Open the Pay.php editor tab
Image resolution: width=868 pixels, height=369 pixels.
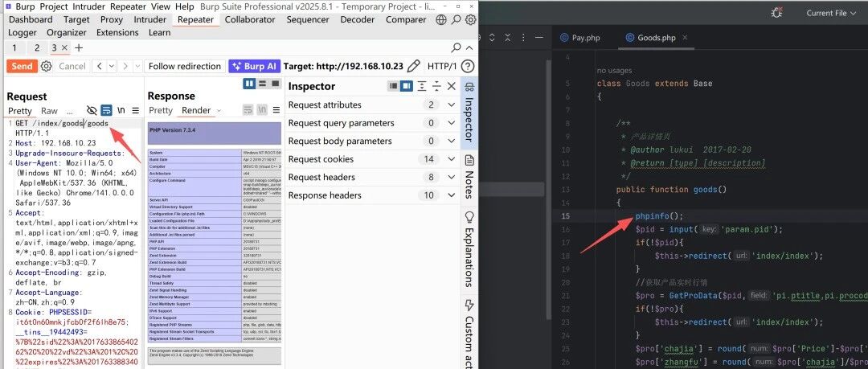point(580,38)
